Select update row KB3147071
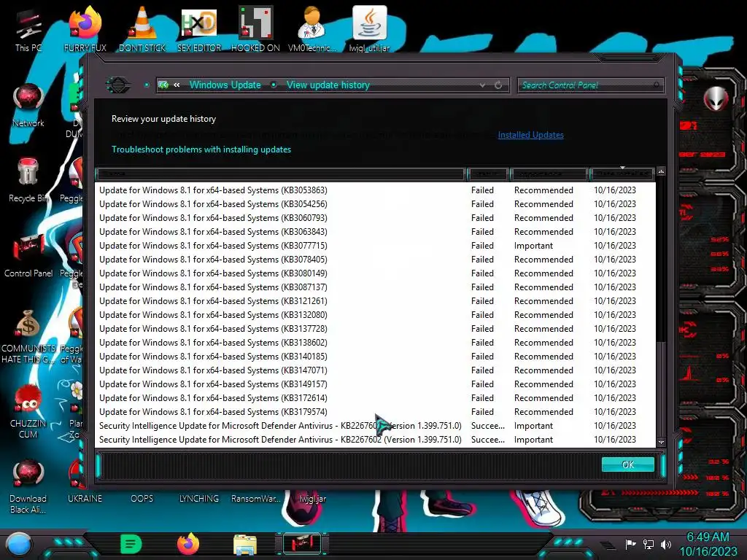 point(375,370)
